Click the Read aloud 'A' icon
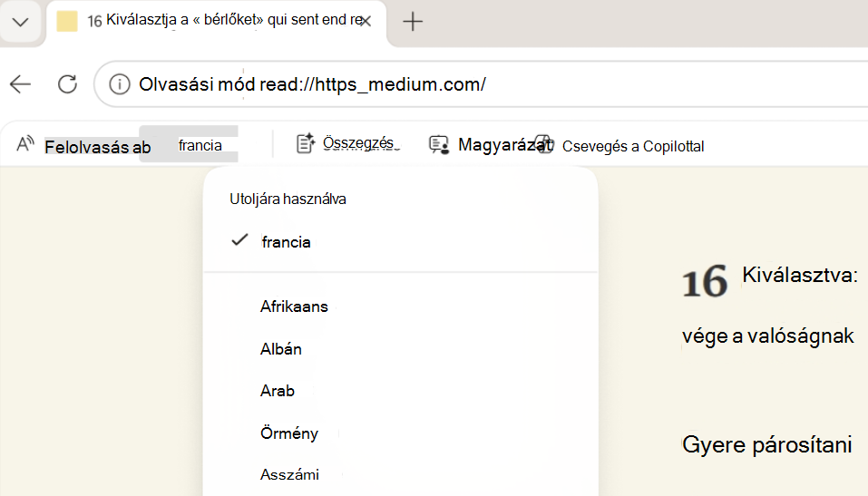This screenshot has height=496, width=868. pos(25,144)
